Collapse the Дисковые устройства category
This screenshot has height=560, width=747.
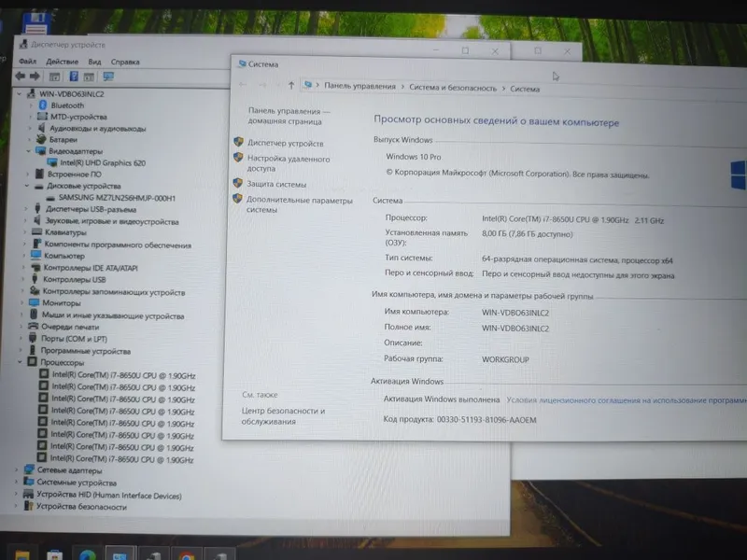(x=27, y=186)
